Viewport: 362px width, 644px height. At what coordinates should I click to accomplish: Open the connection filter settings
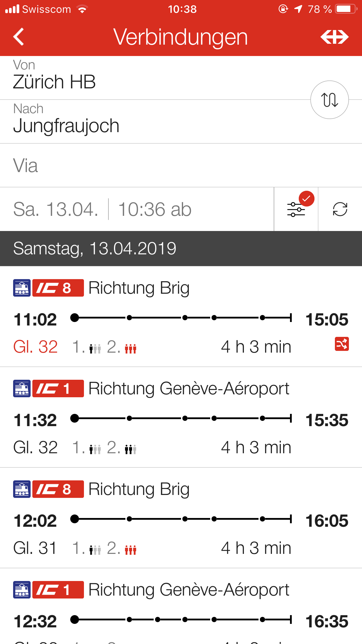click(296, 209)
